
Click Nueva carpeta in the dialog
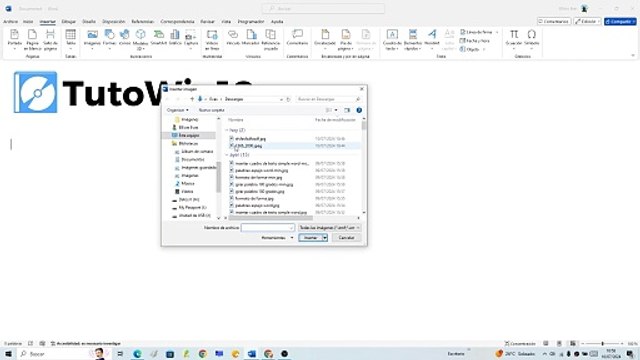[211, 110]
